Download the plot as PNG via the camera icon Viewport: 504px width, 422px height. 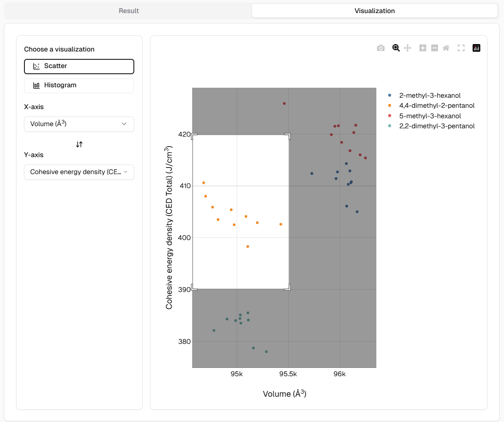point(381,48)
